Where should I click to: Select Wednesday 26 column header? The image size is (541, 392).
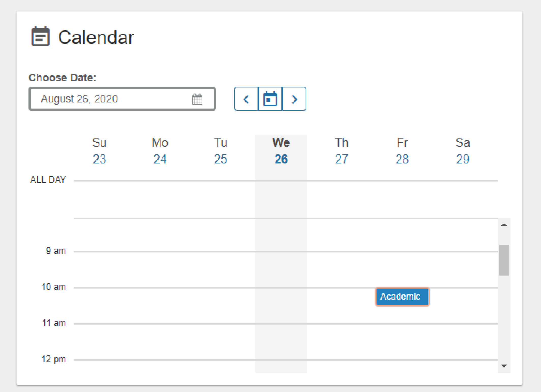[x=281, y=151]
